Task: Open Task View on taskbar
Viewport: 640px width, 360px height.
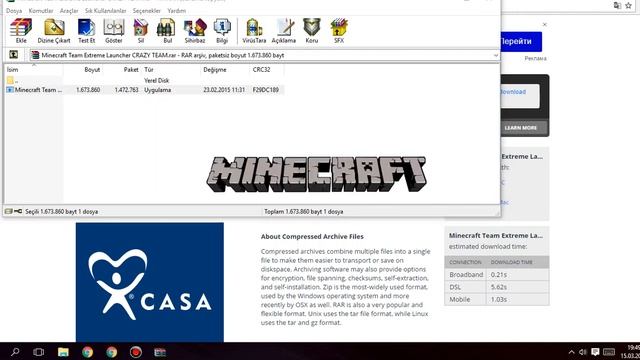Action: click(39, 352)
